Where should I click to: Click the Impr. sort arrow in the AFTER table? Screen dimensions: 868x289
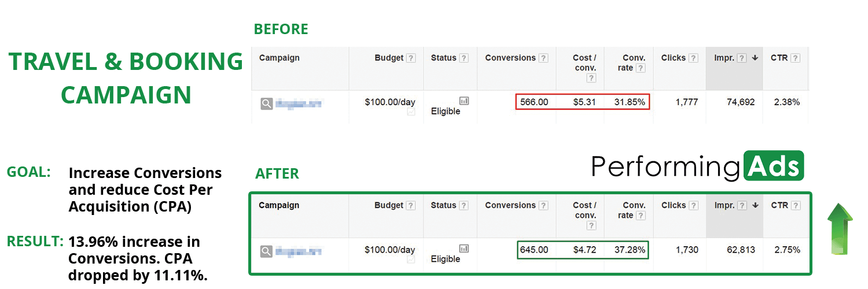(x=755, y=206)
